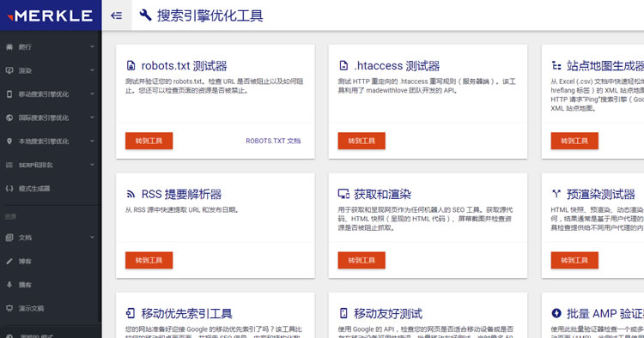Click the .htaccess 测试器 heading

point(398,66)
